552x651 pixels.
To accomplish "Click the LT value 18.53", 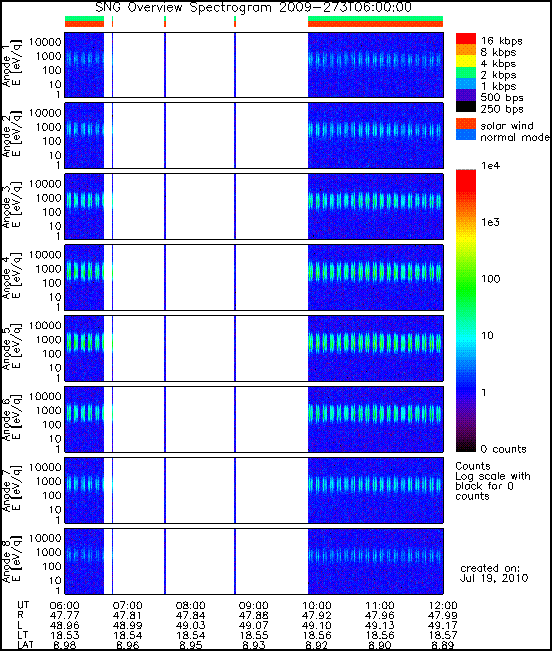I will [x=64, y=635].
